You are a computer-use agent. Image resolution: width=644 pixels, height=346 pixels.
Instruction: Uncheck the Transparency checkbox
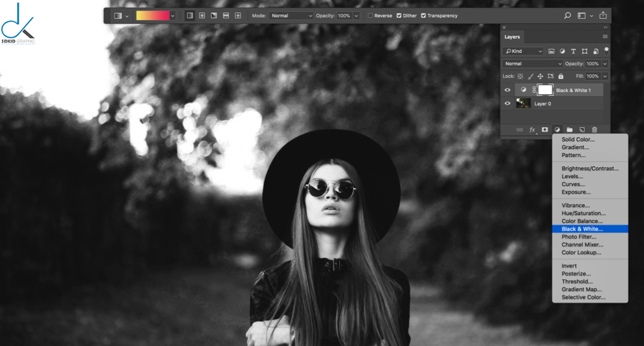pos(423,16)
